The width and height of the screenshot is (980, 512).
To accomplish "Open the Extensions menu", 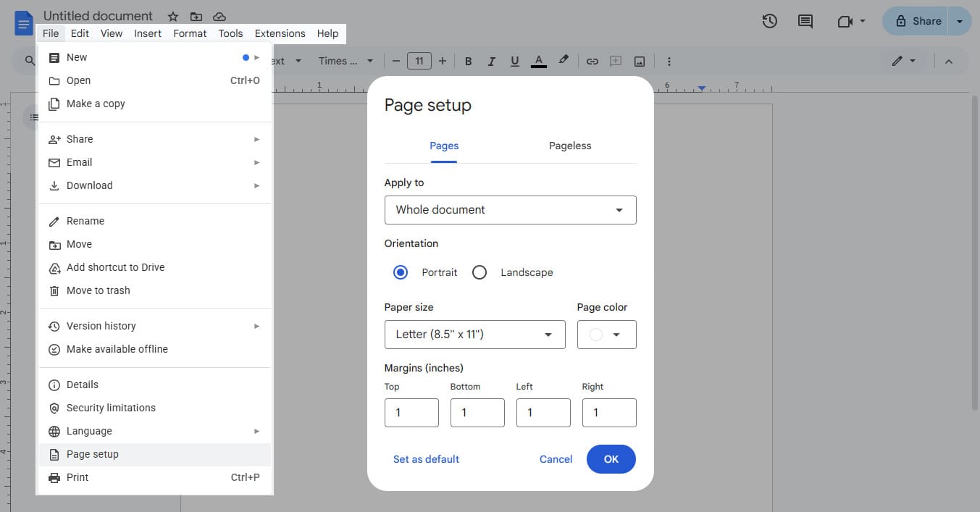I will [280, 33].
